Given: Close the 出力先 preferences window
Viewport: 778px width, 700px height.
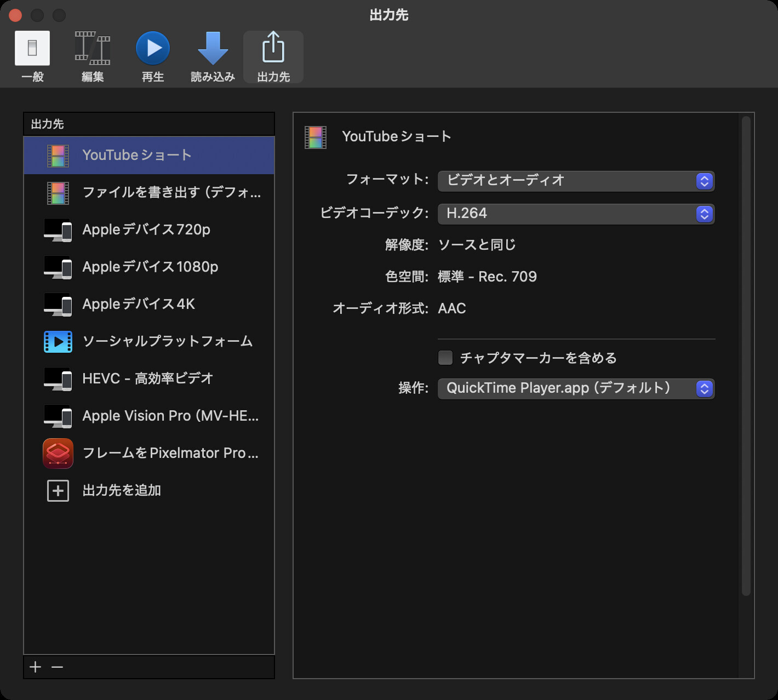Looking at the screenshot, I should [15, 15].
